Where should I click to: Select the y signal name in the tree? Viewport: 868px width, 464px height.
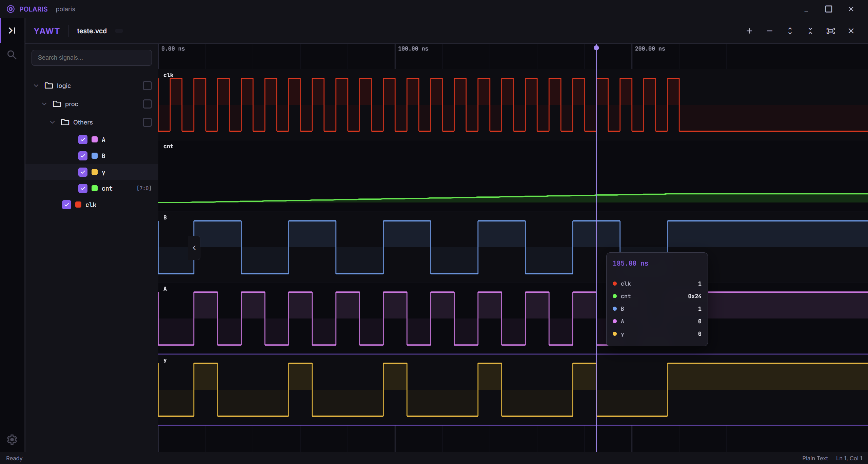[103, 172]
